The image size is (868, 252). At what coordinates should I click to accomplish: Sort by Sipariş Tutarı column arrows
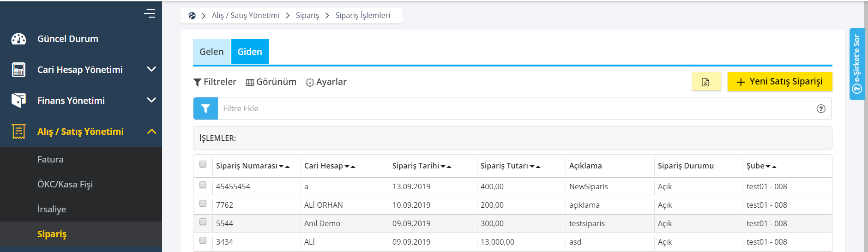click(x=535, y=167)
